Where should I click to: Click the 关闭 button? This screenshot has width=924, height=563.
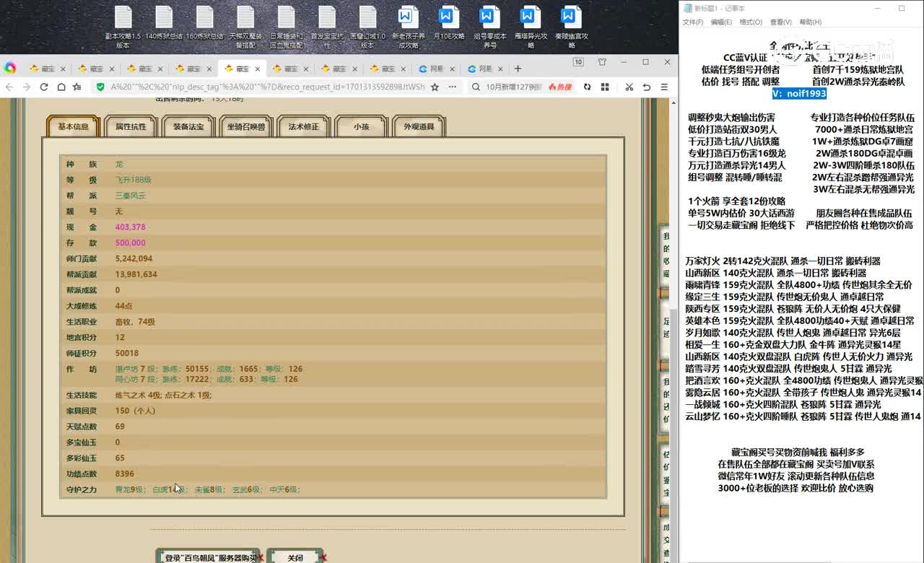pos(295,557)
